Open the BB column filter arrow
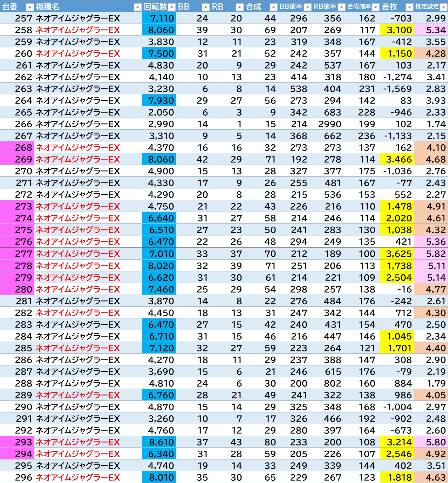Screen dimensions: 448x483 click(x=206, y=7)
